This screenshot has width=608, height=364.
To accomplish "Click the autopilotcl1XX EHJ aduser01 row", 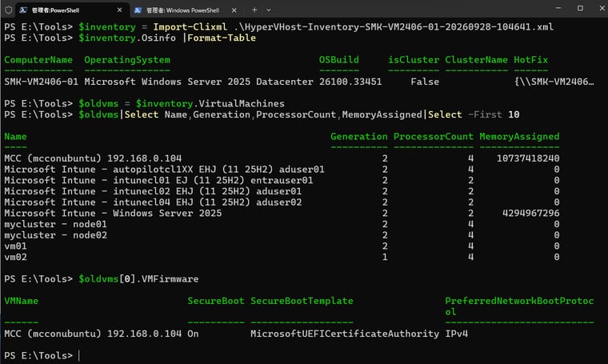I will 282,170.
